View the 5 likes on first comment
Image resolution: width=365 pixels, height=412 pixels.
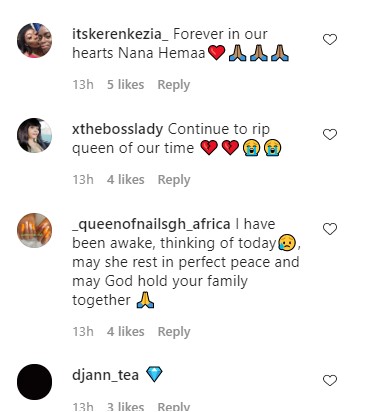(x=125, y=85)
